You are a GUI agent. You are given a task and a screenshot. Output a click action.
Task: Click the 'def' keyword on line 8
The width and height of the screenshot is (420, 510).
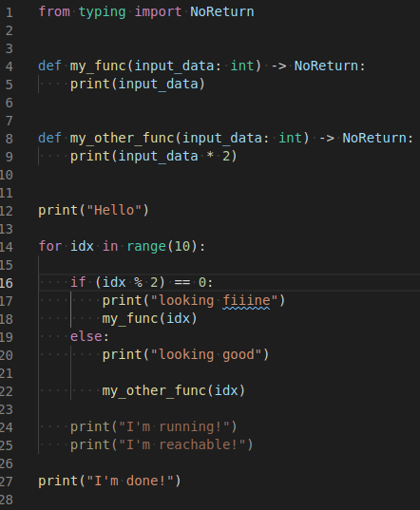coord(49,139)
